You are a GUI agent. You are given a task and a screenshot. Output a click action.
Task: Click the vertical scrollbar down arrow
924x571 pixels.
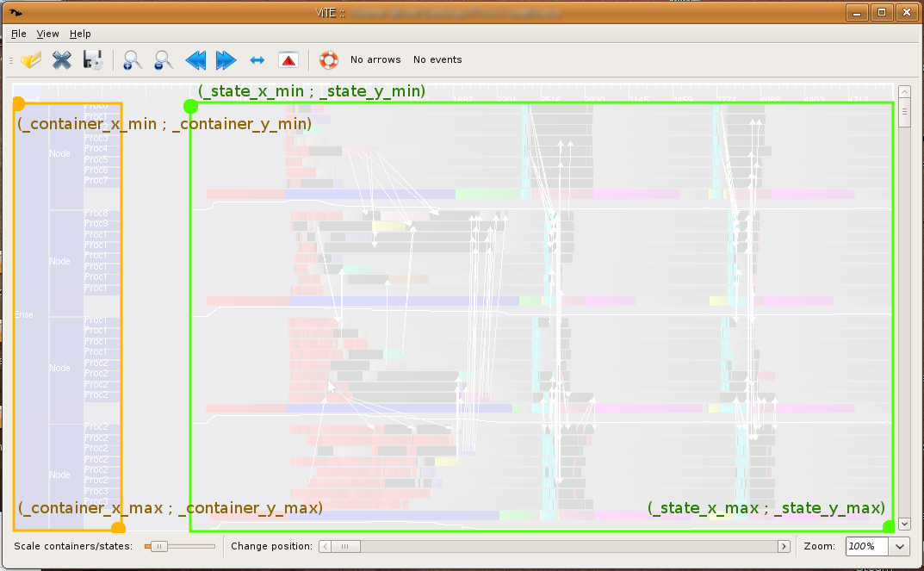904,524
